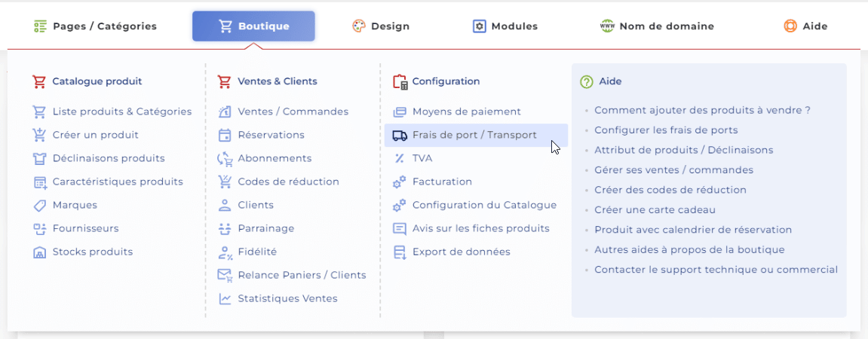
Task: Click the truck icon for Frais de port
Action: pyautogui.click(x=400, y=135)
